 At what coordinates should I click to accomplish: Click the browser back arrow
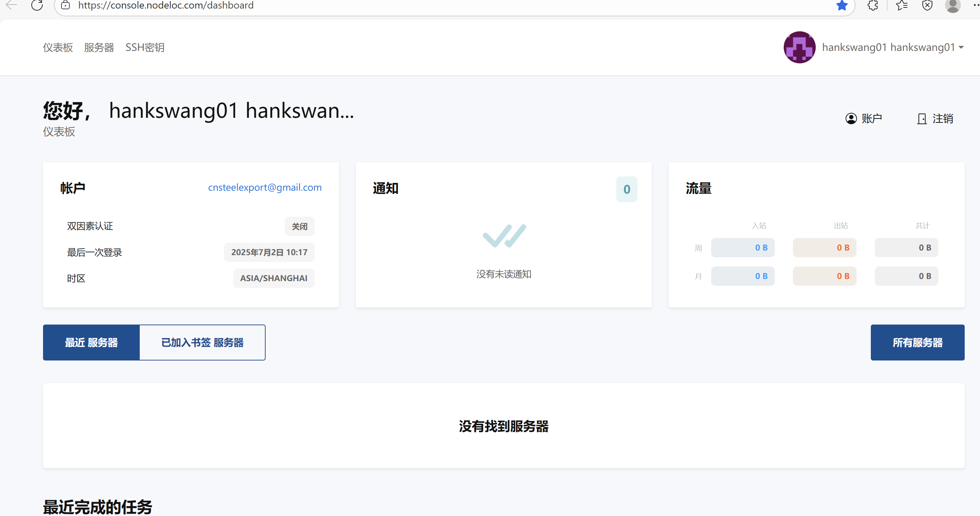coord(11,5)
